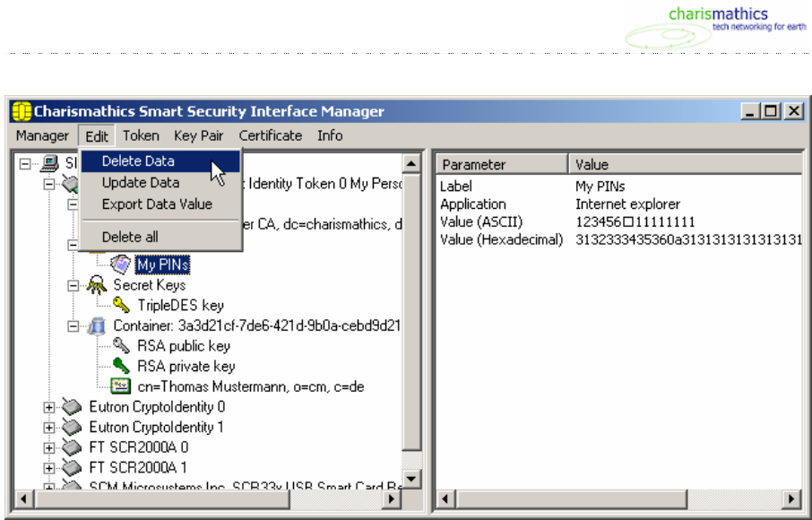
Task: Click the Value (Hexadecimal) row
Action: [620, 239]
